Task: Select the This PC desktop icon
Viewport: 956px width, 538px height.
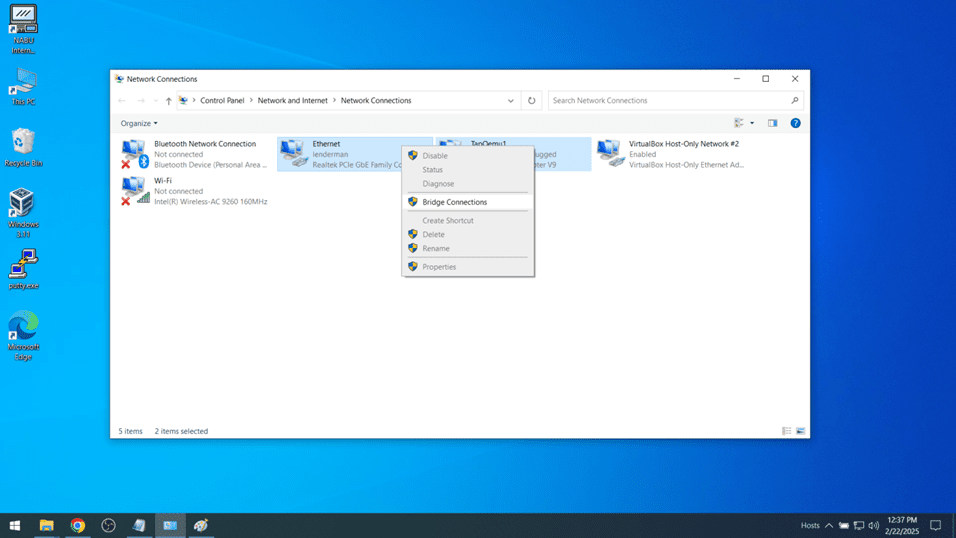Action: point(23,87)
